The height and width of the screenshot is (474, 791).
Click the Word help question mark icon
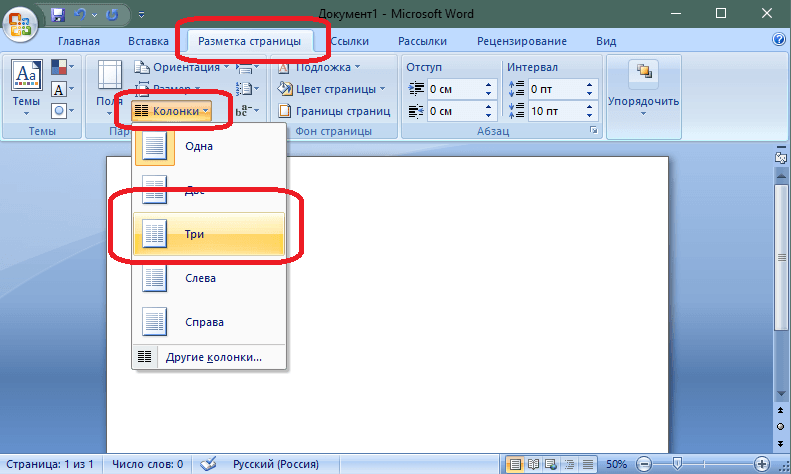(x=779, y=41)
